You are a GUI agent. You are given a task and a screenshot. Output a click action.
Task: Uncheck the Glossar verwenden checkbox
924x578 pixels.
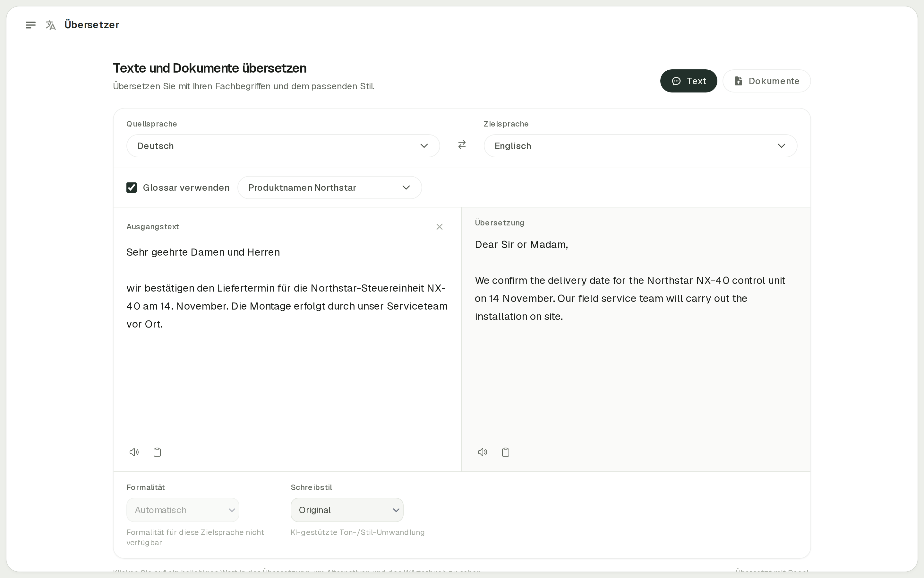pyautogui.click(x=132, y=188)
